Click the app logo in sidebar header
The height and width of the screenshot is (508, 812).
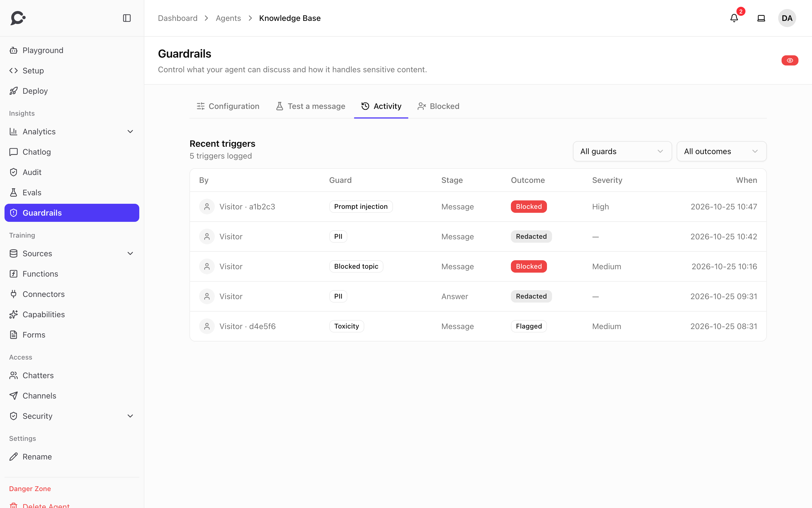coord(18,18)
